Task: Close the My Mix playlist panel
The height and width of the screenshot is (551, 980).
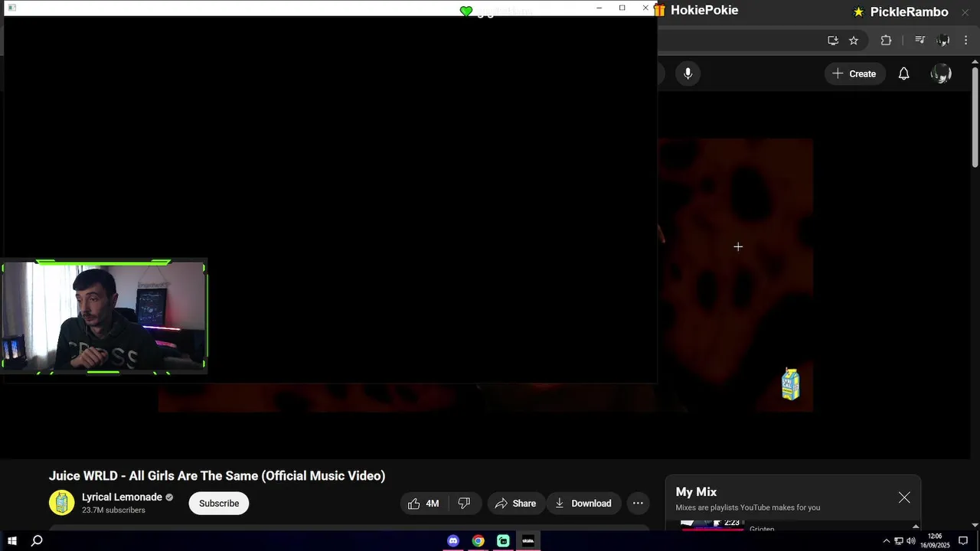Action: [x=904, y=497]
